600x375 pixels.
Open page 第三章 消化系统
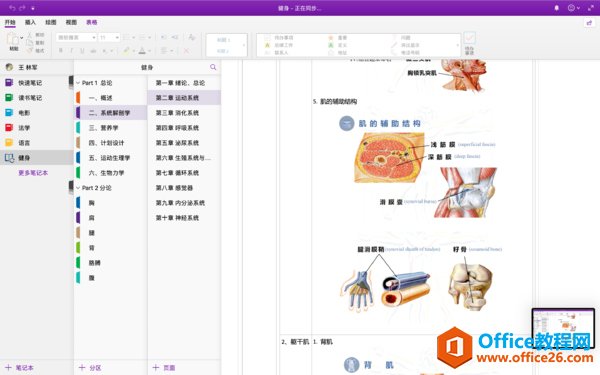coord(184,113)
